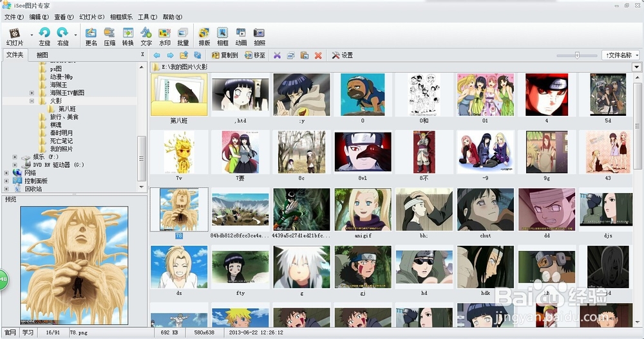Expand the 控制面板 tree node

coord(6,181)
